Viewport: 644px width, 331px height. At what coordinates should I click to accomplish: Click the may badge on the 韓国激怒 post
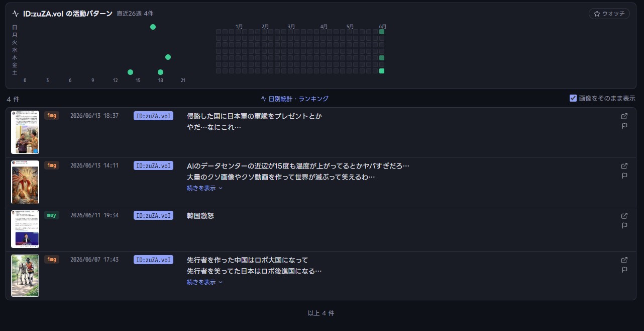click(52, 215)
